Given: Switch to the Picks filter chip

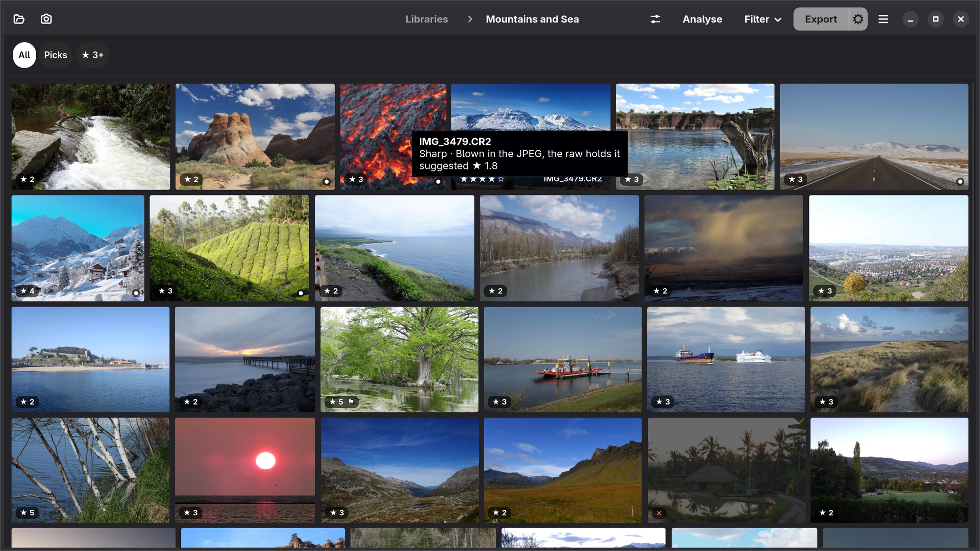Looking at the screenshot, I should pyautogui.click(x=55, y=55).
